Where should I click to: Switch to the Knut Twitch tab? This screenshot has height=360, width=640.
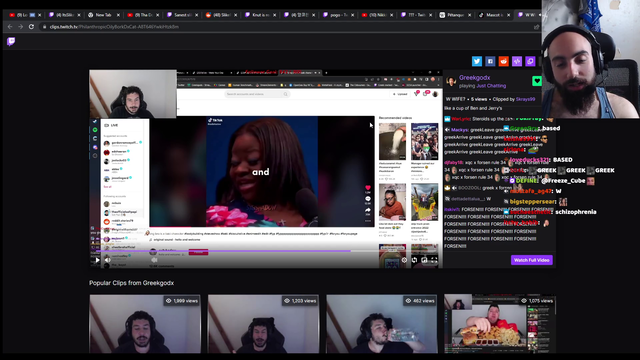(260, 15)
